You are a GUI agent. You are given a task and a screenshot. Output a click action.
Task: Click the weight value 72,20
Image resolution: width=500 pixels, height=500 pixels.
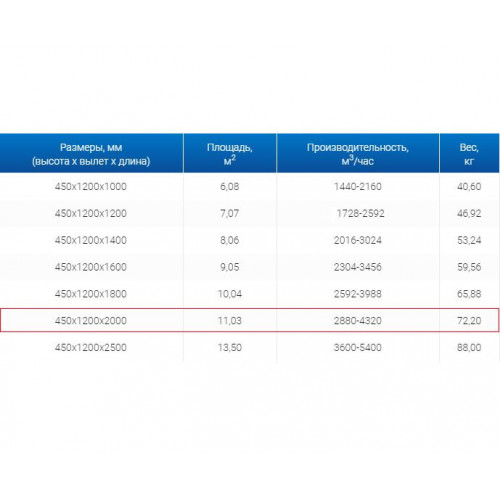point(469,321)
